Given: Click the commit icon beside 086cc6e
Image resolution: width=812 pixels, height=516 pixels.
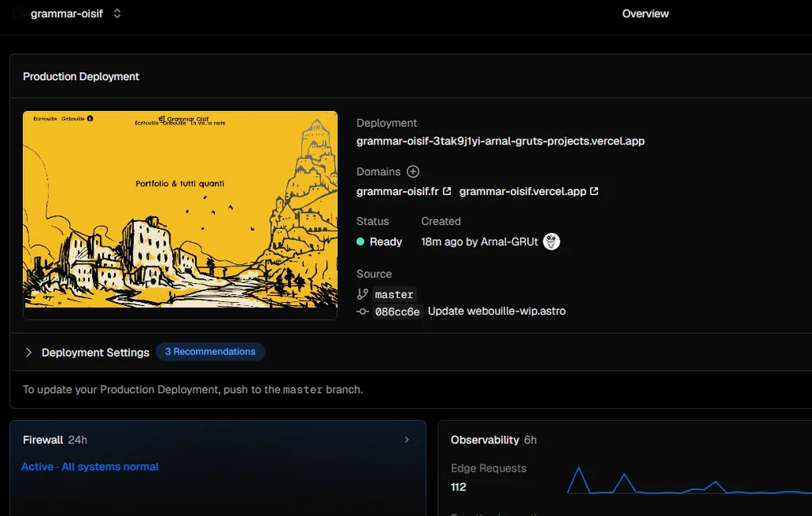Looking at the screenshot, I should click(x=362, y=312).
